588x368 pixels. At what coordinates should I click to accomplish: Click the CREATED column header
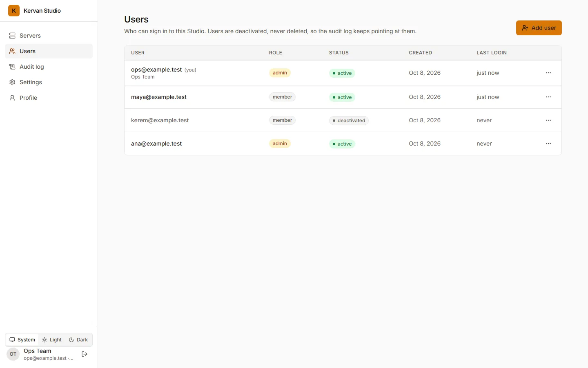coord(421,53)
